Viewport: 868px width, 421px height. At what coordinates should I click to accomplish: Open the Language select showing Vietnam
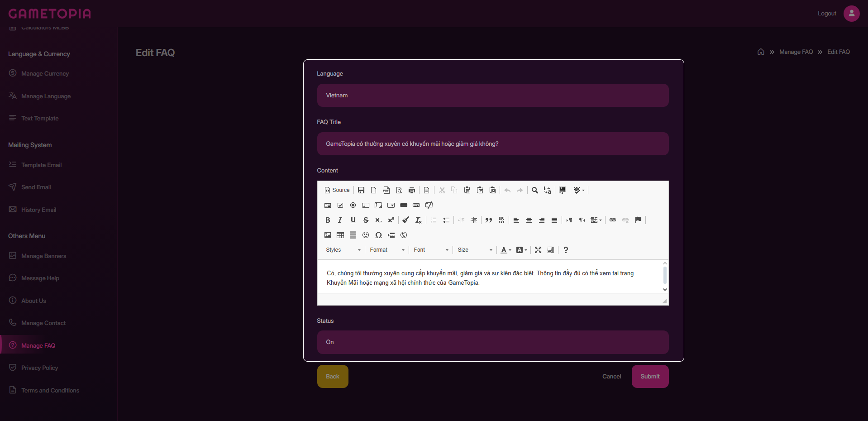point(493,96)
